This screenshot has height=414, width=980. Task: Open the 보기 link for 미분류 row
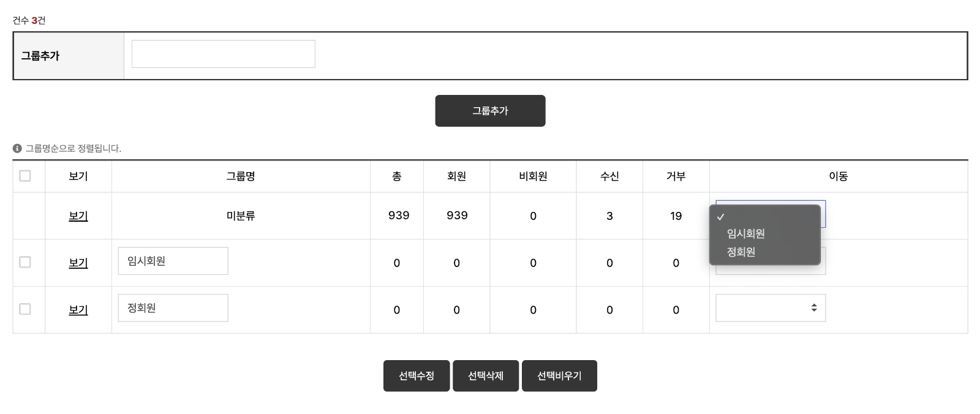78,216
